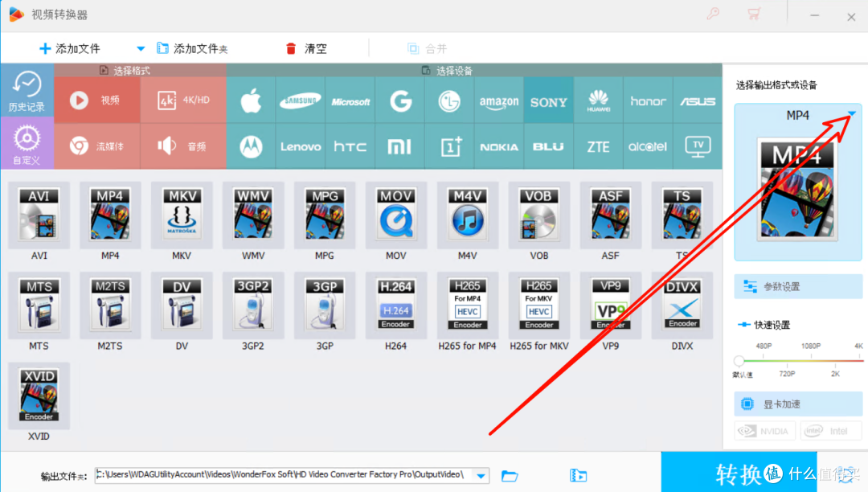Click 添加文件 add file button
The image size is (868, 492).
70,49
